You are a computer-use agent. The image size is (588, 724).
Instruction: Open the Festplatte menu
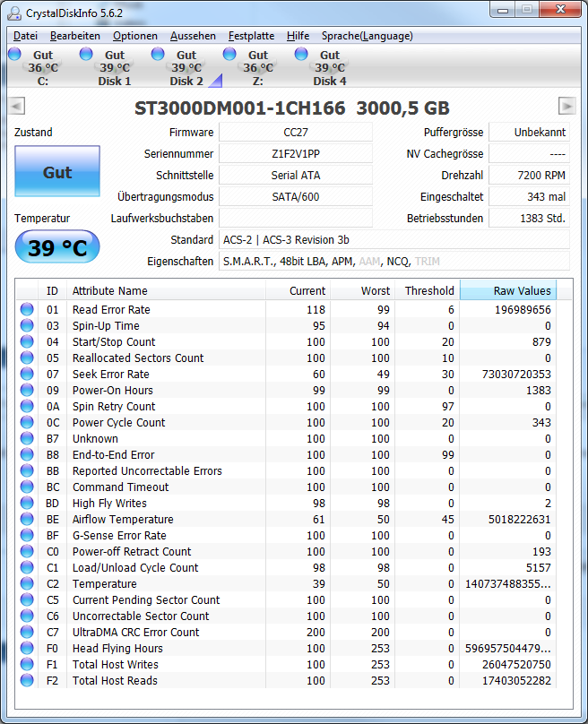tap(251, 36)
